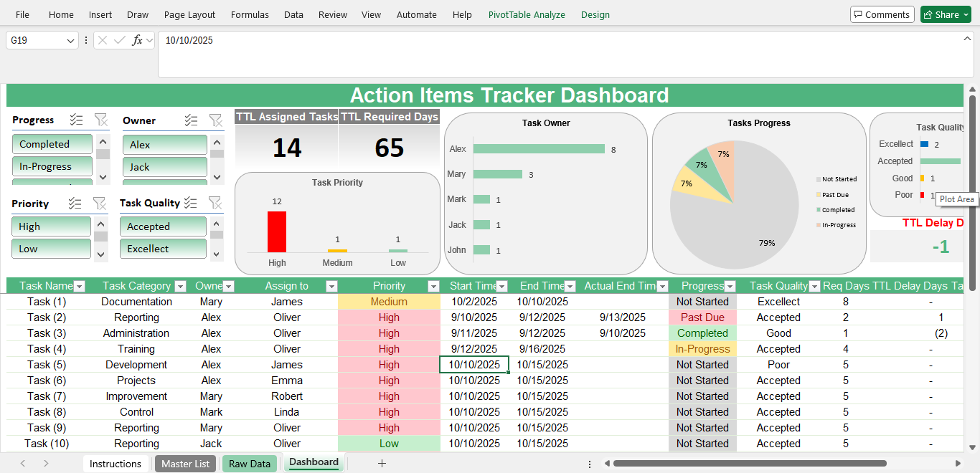Toggle the High filter in the Priority slicer
980x473 pixels.
point(51,226)
